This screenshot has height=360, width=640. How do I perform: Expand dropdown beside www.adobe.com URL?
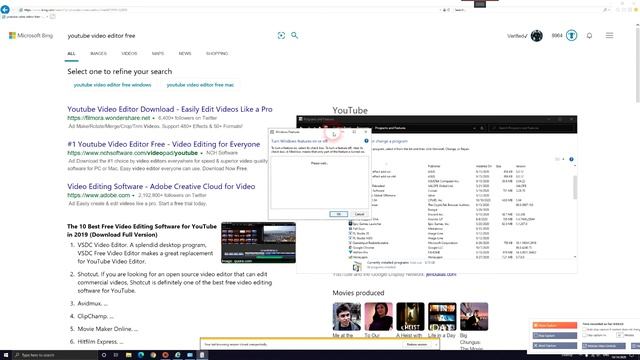coord(133,196)
